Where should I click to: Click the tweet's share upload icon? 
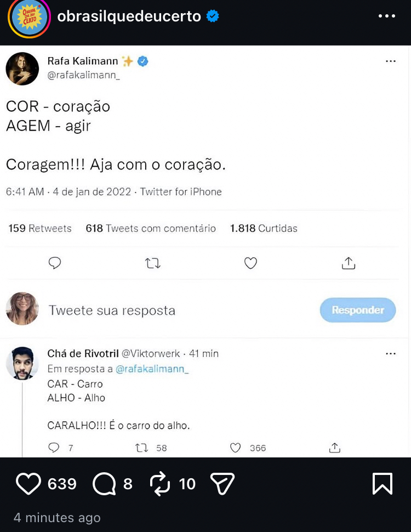[x=349, y=263]
